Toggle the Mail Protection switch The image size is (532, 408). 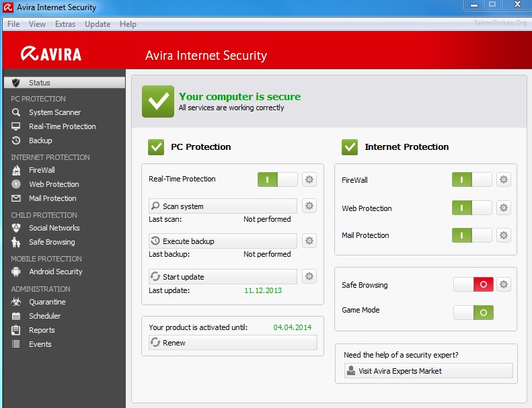pos(472,235)
